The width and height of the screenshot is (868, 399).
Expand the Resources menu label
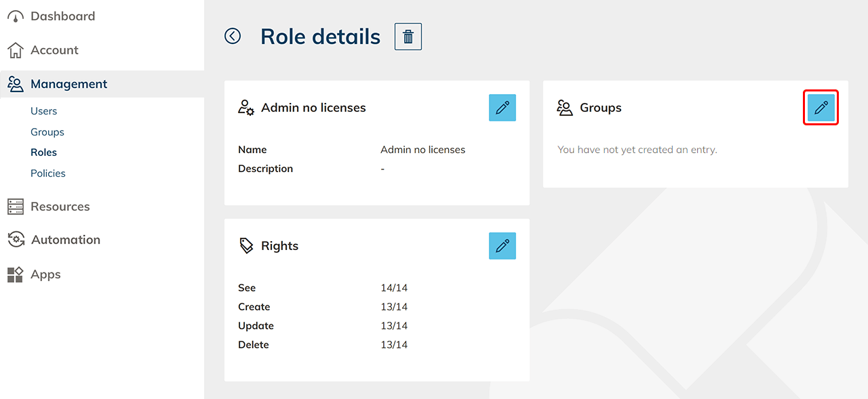tap(60, 207)
